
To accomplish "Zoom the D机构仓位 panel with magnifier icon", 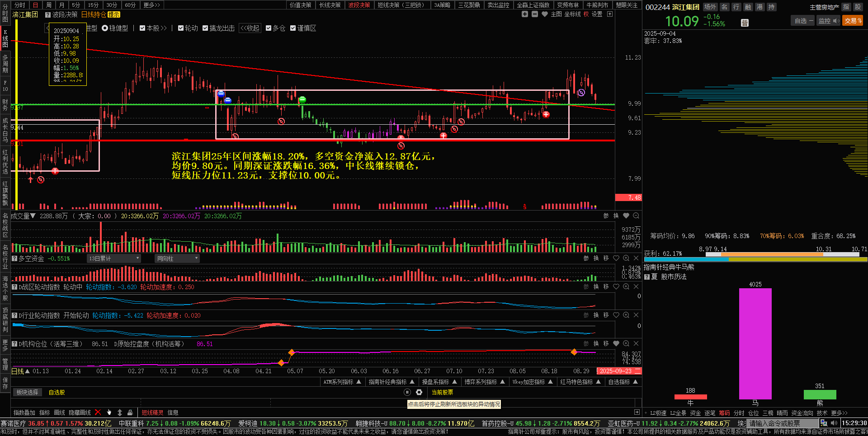I will [x=626, y=343].
